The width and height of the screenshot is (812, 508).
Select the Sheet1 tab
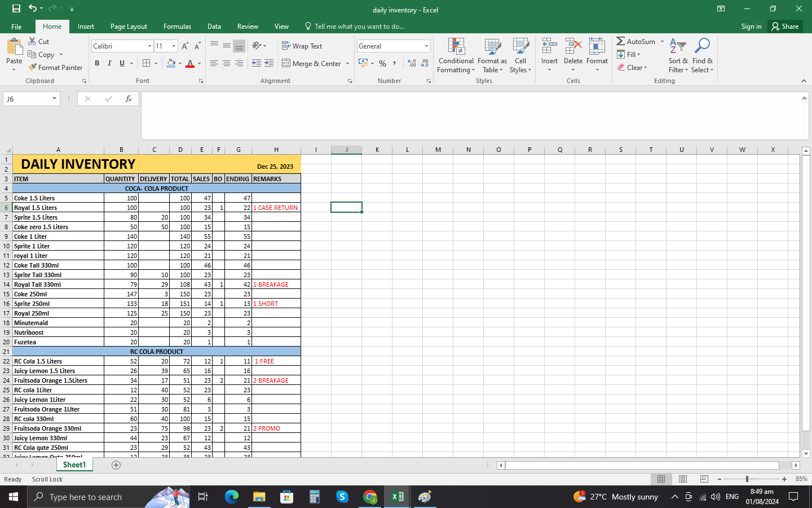point(74,465)
